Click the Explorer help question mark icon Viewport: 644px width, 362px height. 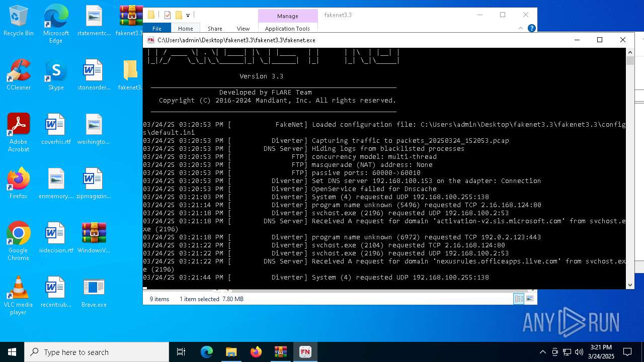tap(531, 29)
